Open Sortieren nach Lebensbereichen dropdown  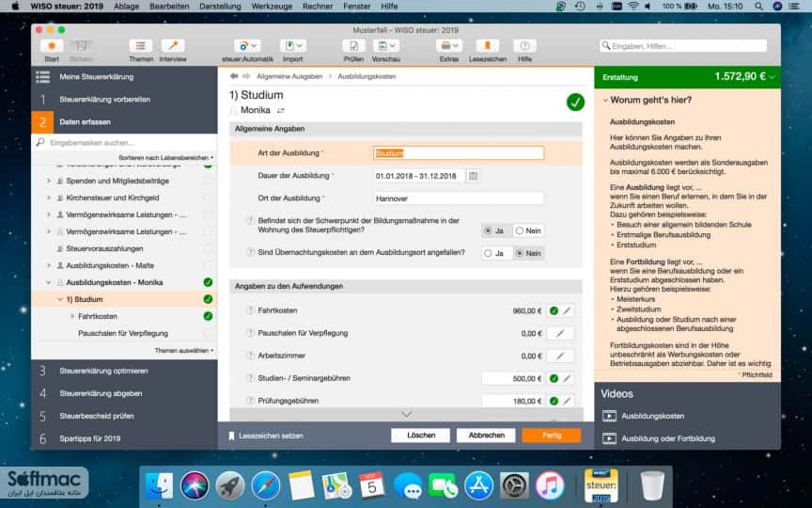pyautogui.click(x=165, y=158)
